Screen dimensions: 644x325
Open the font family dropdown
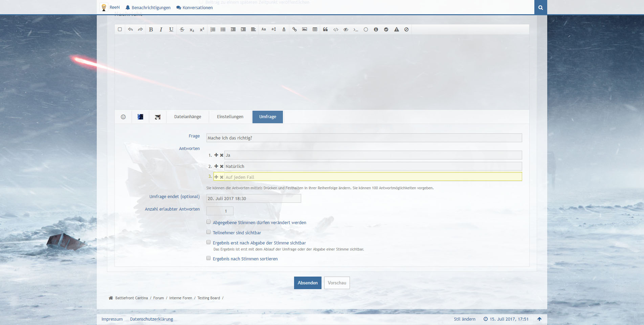tap(264, 29)
